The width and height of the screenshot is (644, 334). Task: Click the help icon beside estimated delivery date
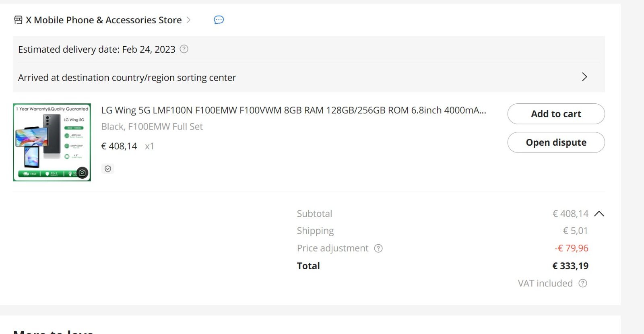pos(184,49)
